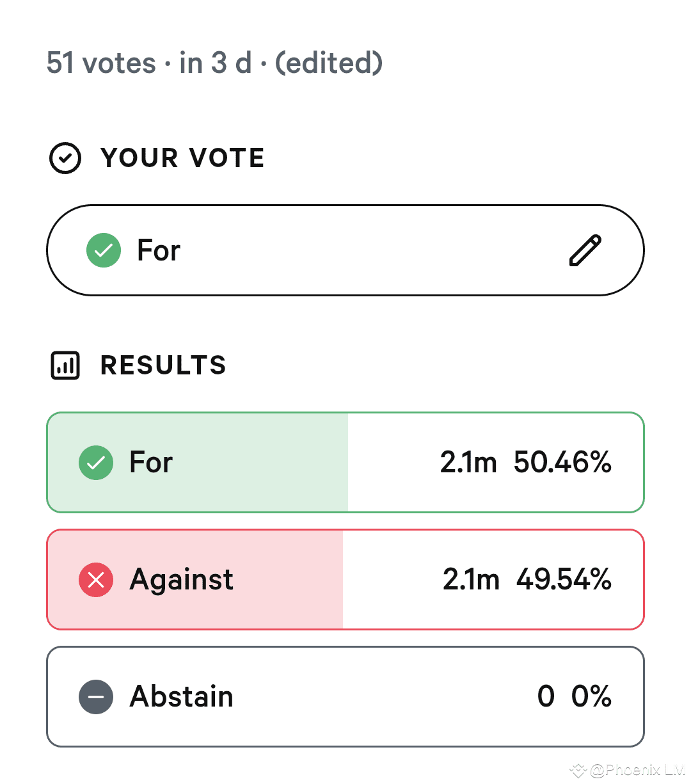Image resolution: width=691 pixels, height=784 pixels.
Task: Select the Abstain option in the results list
Action: (x=345, y=696)
